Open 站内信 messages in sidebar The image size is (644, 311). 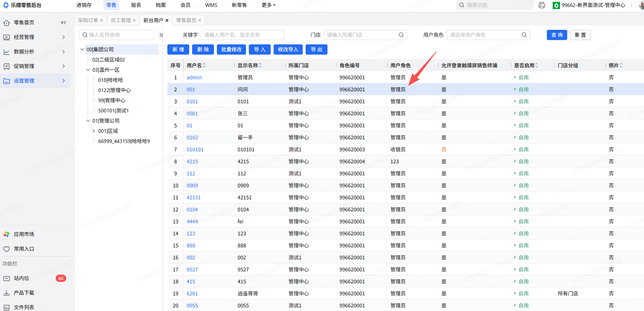[21, 278]
